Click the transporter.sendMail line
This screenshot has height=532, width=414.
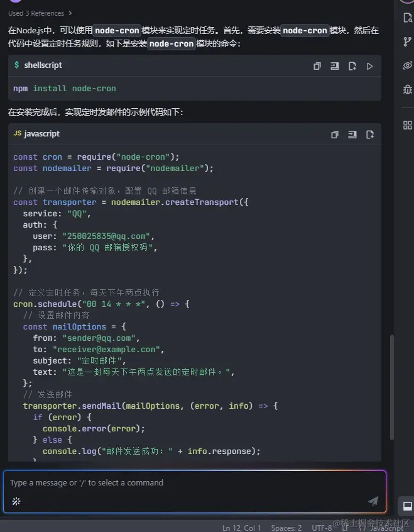[x=150, y=406]
